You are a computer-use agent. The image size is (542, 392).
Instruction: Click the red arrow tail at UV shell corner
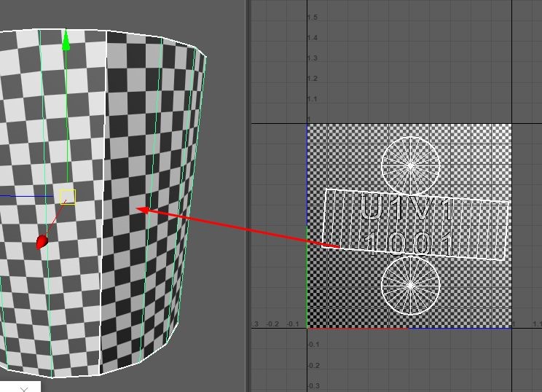330,246
